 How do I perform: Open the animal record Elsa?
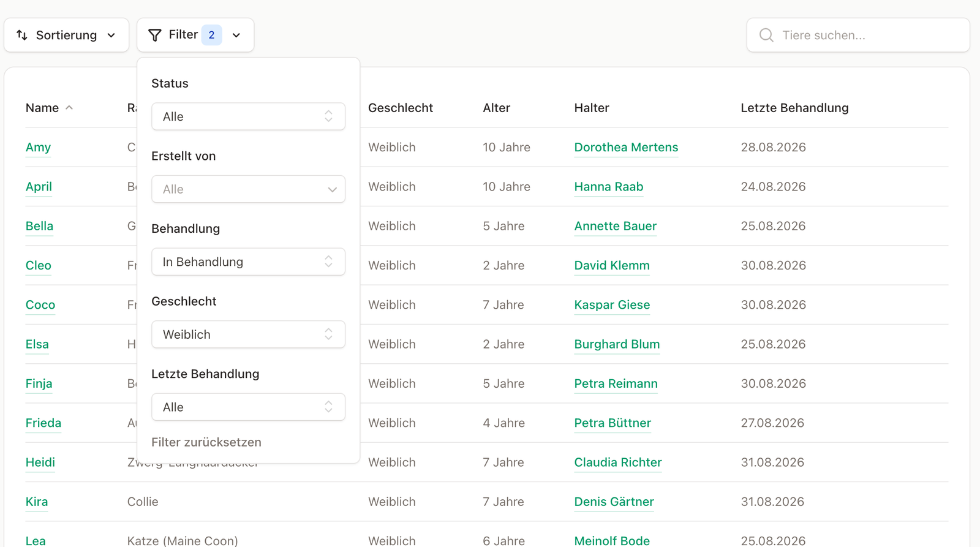(x=37, y=344)
